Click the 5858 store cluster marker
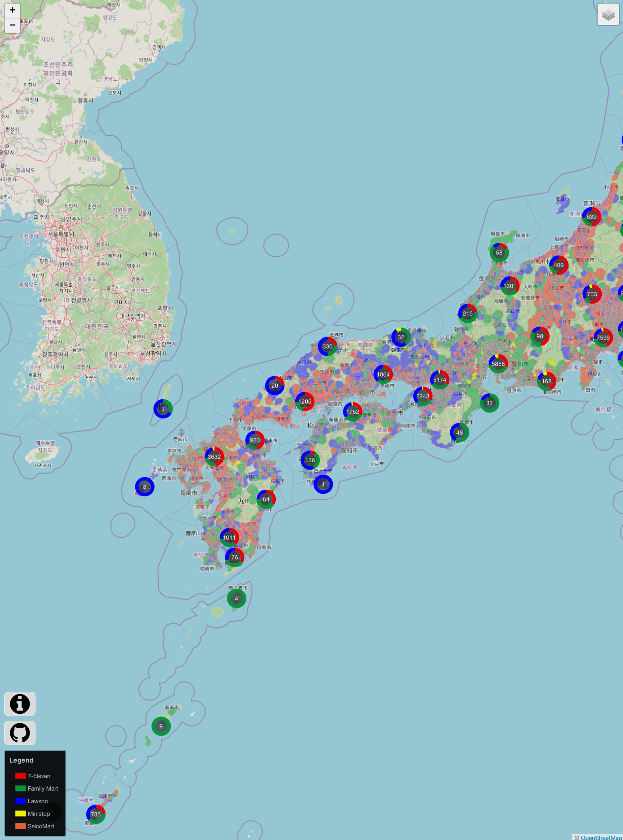Viewport: 623px width, 840px height. click(498, 364)
